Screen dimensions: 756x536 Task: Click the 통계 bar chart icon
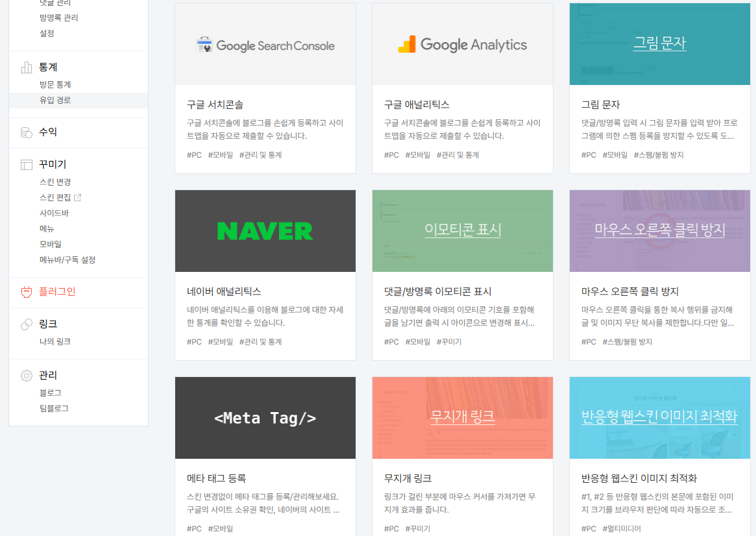(x=27, y=67)
